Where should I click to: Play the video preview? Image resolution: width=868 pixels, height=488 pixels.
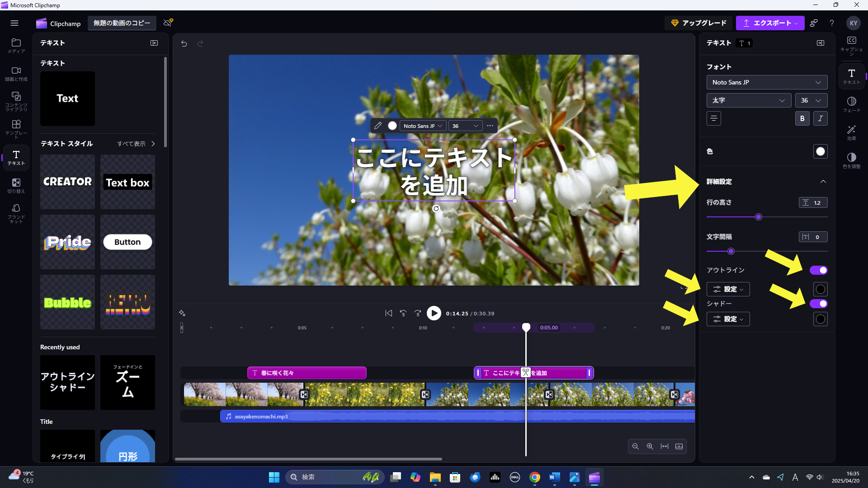pyautogui.click(x=434, y=313)
